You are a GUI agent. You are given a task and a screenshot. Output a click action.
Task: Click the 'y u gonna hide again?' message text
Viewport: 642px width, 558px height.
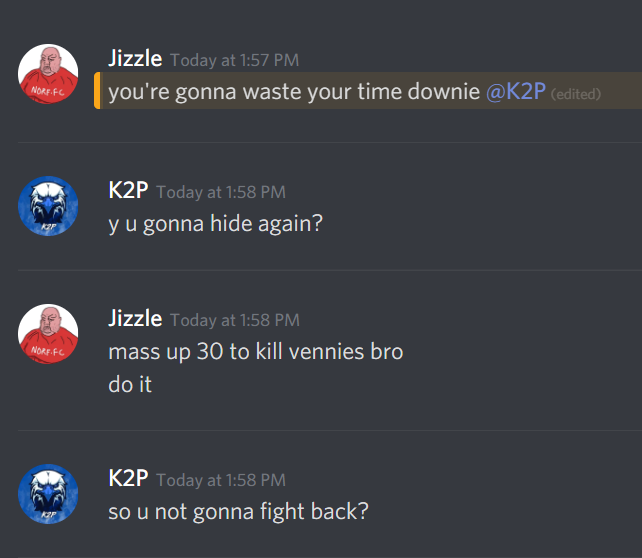[x=215, y=224]
